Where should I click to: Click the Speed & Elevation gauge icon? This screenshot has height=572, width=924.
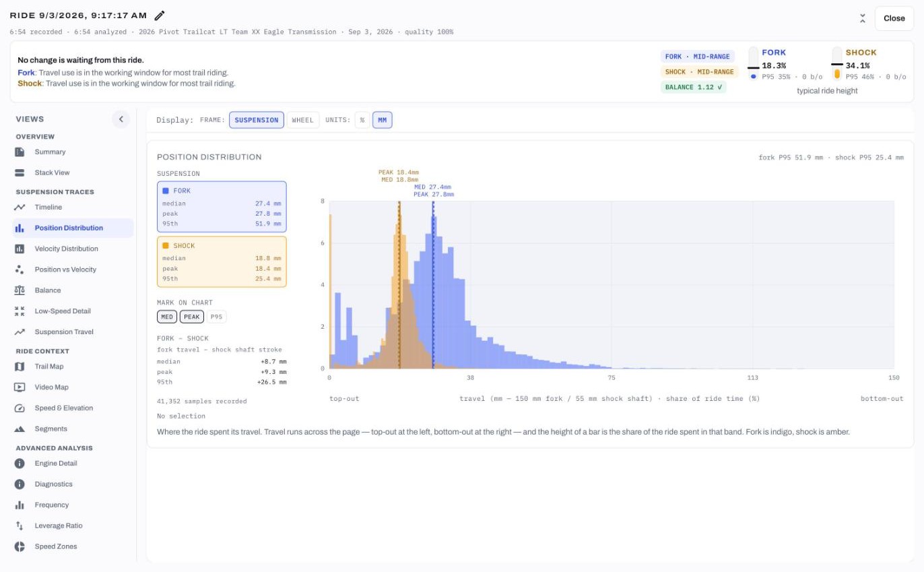20,408
